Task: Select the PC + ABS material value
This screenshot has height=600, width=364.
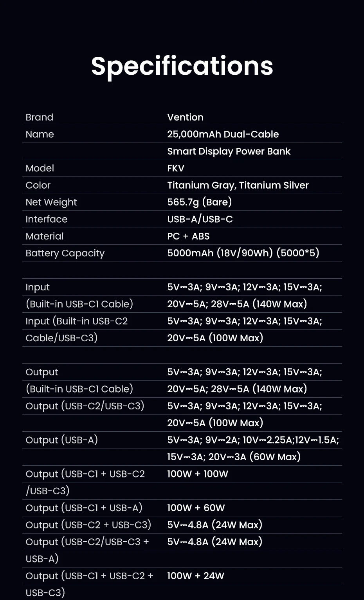Action: click(x=188, y=236)
